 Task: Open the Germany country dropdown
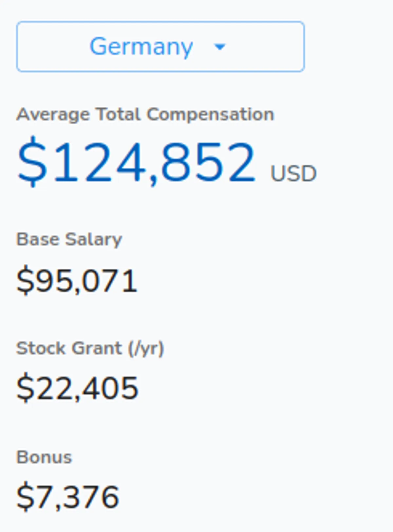coord(160,46)
